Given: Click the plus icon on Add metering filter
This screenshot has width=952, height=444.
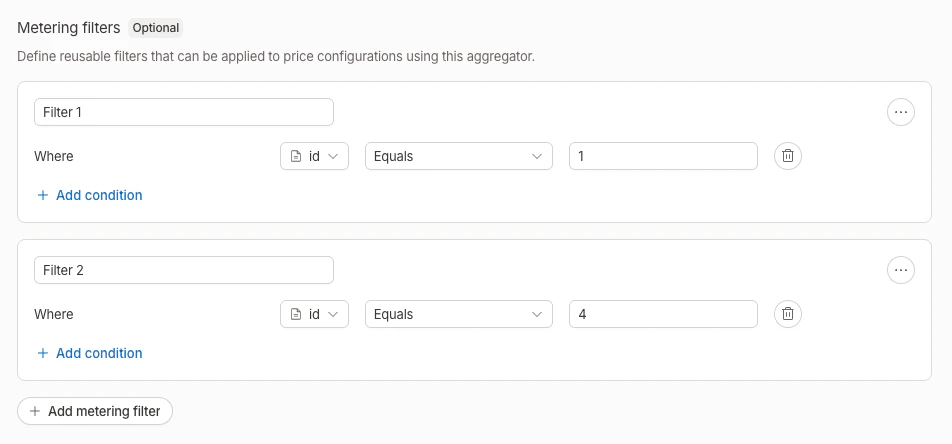Looking at the screenshot, I should point(35,411).
